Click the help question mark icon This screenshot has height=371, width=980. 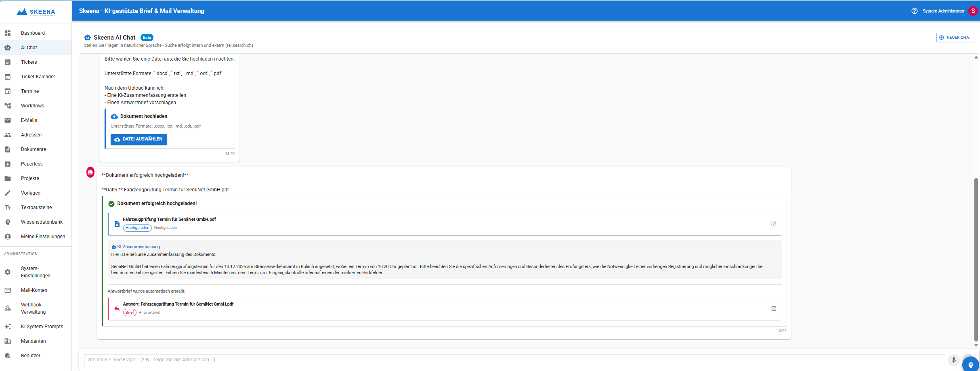pyautogui.click(x=915, y=11)
